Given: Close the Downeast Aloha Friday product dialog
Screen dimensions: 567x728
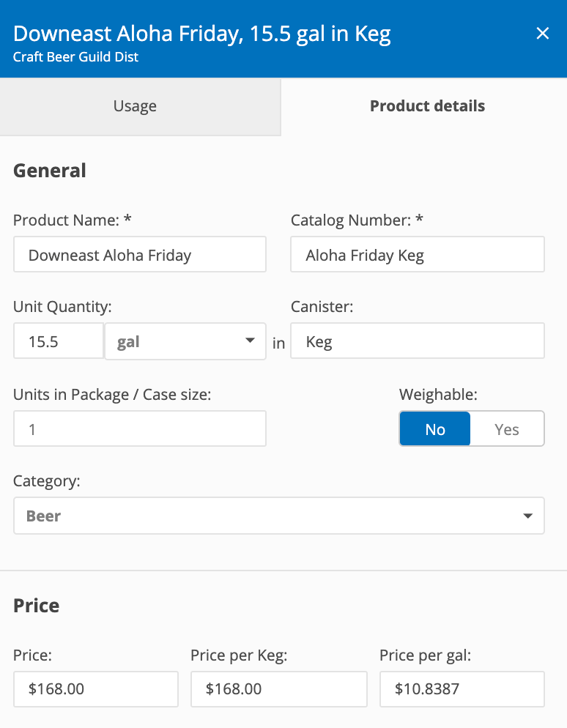Looking at the screenshot, I should [542, 33].
